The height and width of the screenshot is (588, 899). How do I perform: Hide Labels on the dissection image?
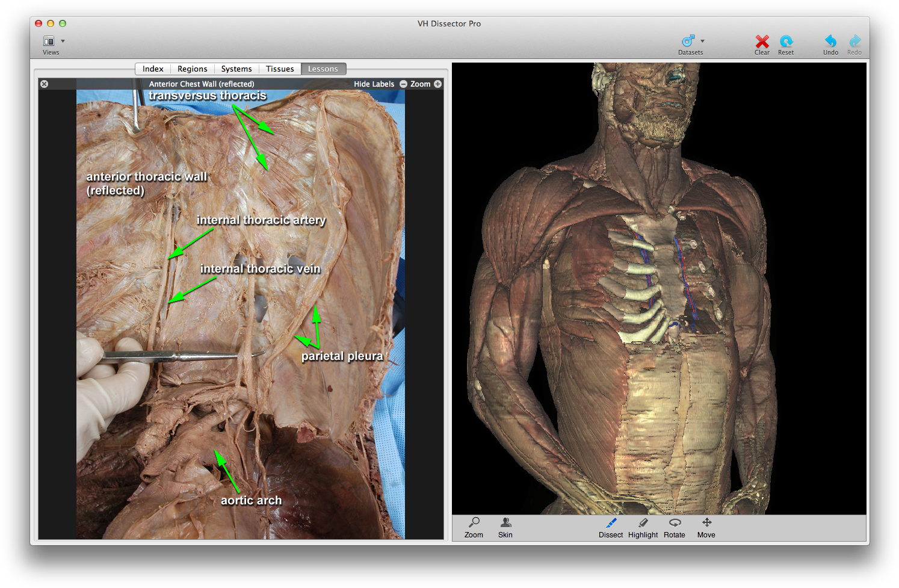coord(374,84)
